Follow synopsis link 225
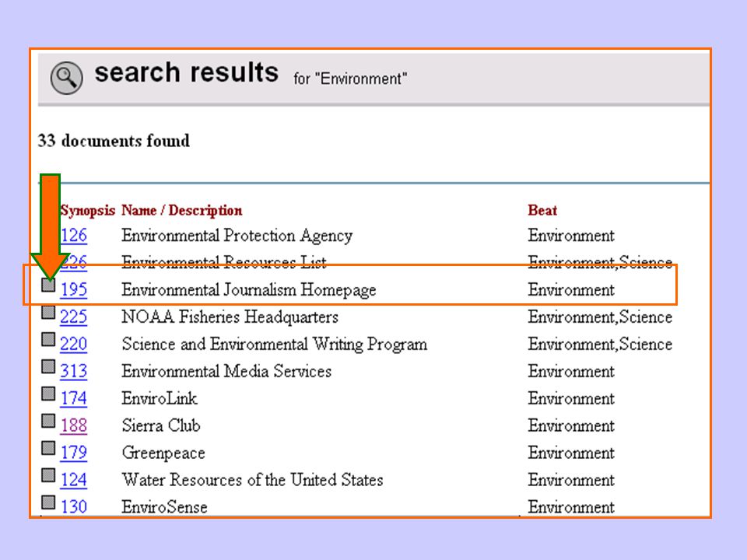 click(x=74, y=317)
